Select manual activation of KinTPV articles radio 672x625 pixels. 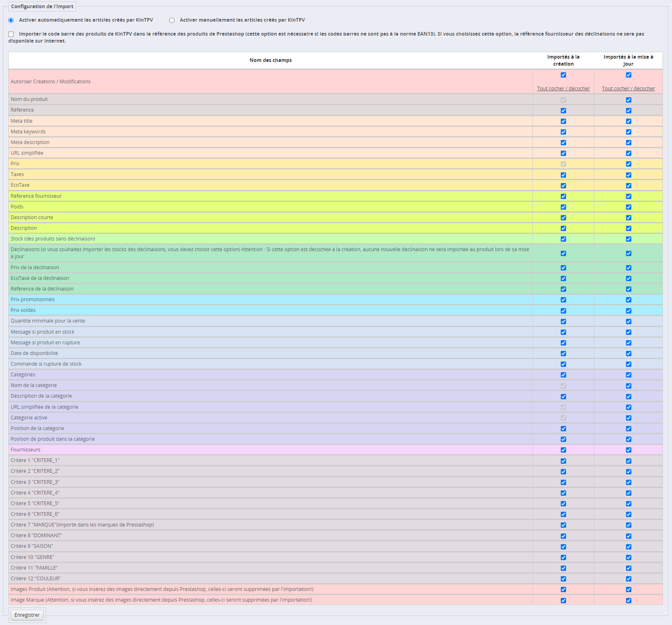coord(172,21)
